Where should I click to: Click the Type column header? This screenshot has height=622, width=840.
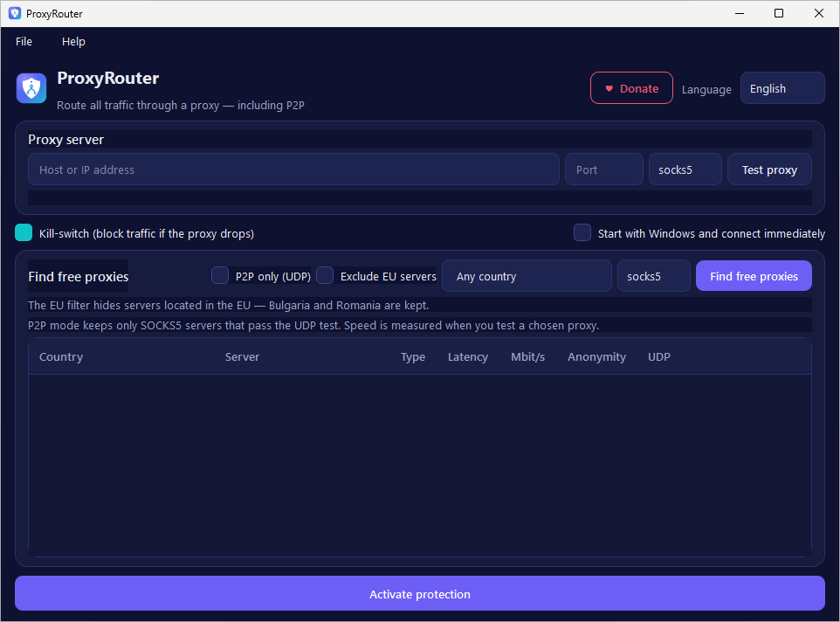413,356
